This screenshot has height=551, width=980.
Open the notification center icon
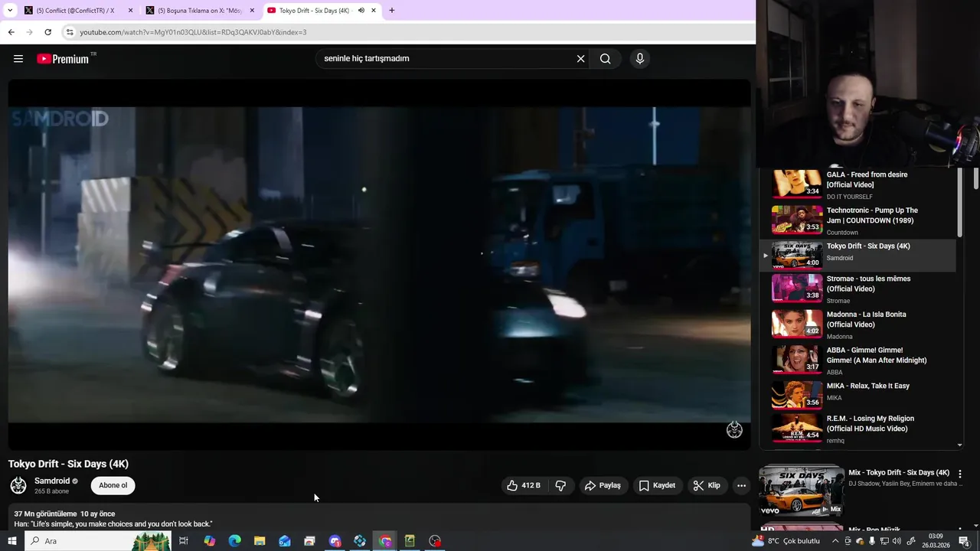[x=964, y=541]
